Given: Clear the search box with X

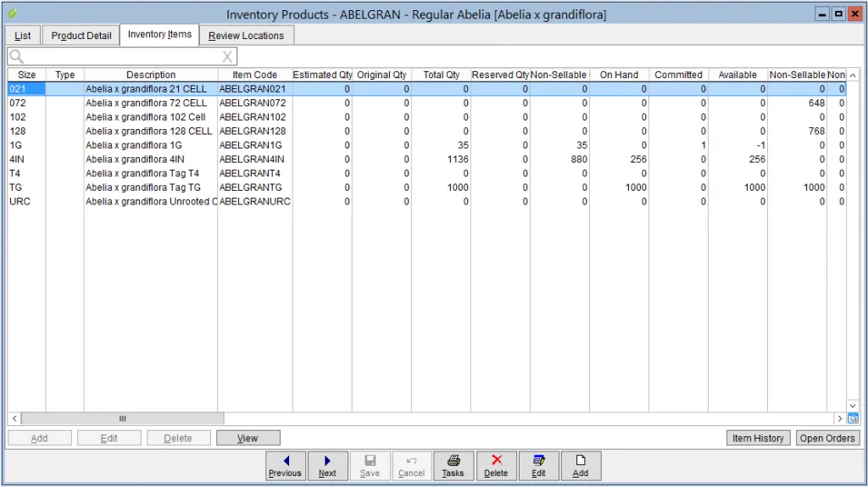Looking at the screenshot, I should tap(227, 57).
